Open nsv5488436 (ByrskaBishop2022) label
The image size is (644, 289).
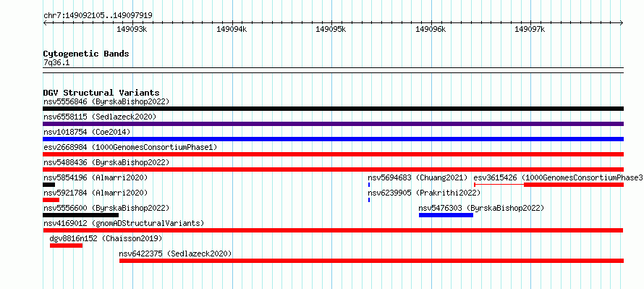[x=106, y=162]
